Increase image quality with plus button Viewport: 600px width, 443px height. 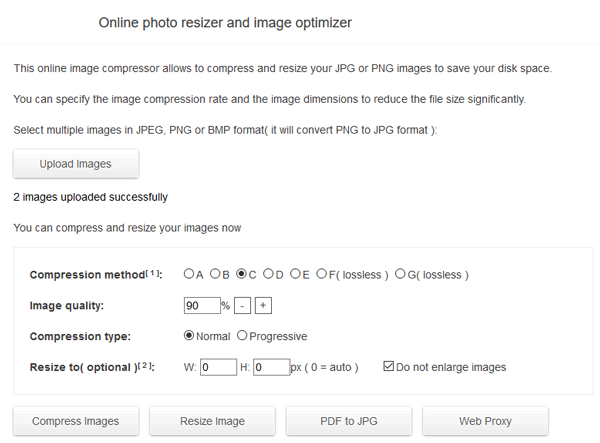coord(263,305)
